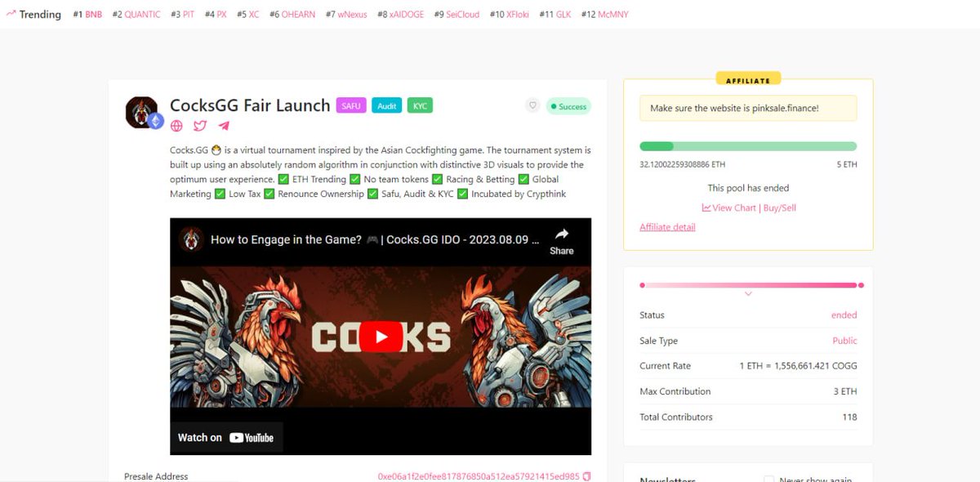Click the CocksGG Fair Launch title
Image resolution: width=980 pixels, height=482 pixels.
click(x=250, y=105)
